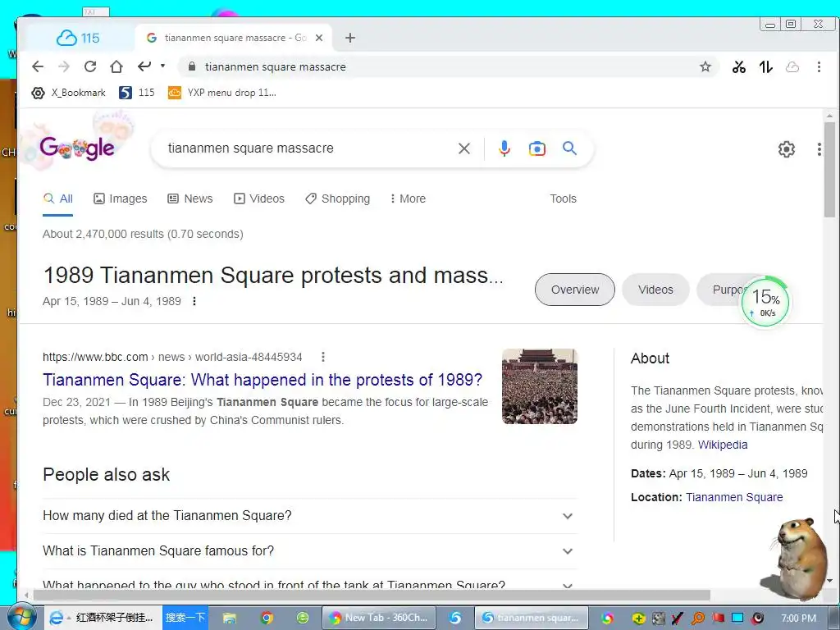Expand the More search categories menu
This screenshot has width=840, height=630.
[x=409, y=199]
